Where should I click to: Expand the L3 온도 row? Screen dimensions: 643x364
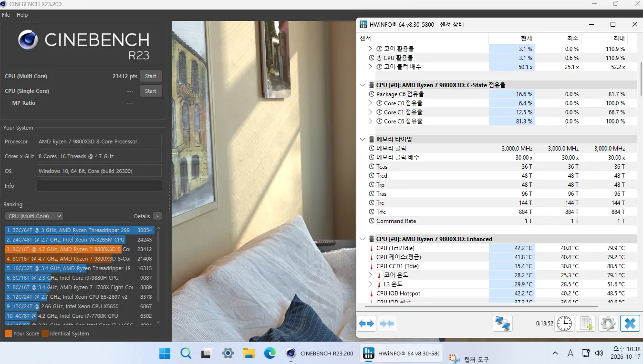370,284
